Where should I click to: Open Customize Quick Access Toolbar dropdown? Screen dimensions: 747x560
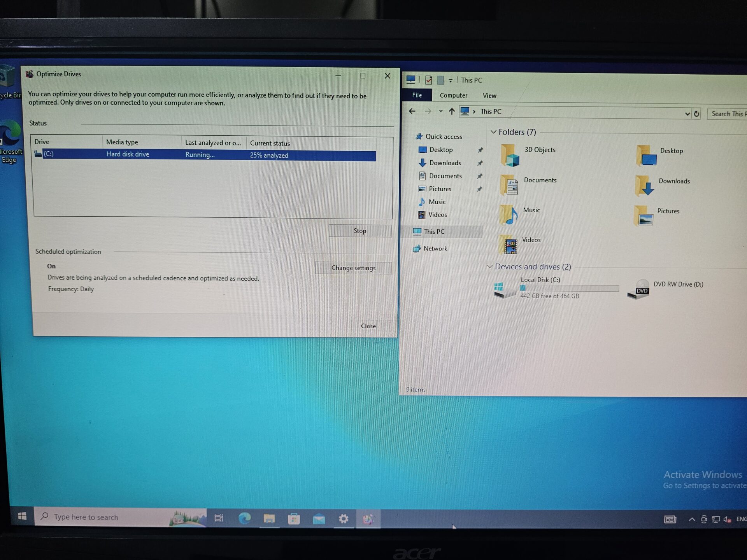pyautogui.click(x=450, y=80)
